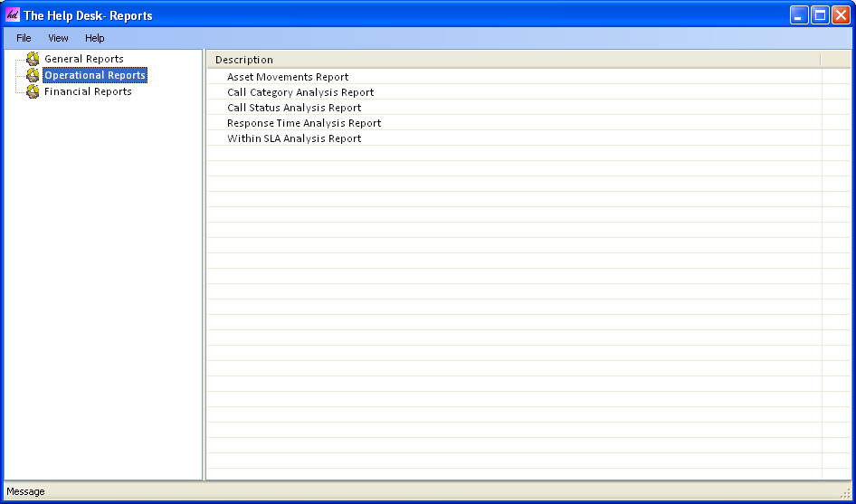
Task: Select Asset Movements Report
Action: [288, 77]
